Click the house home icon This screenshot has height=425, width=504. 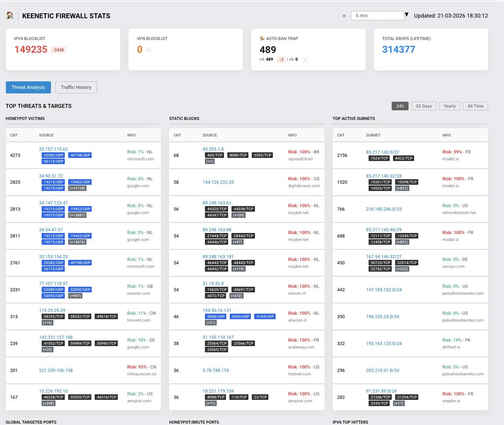(10, 15)
